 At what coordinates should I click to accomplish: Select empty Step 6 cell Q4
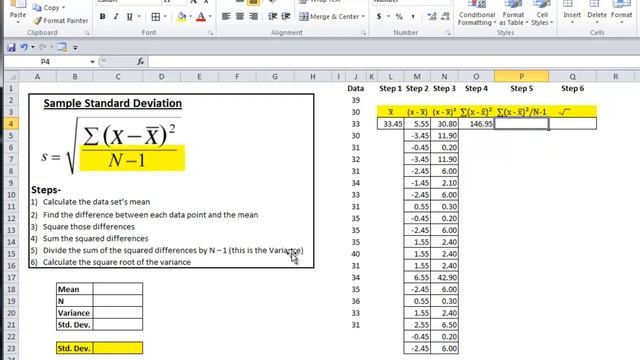(x=573, y=124)
